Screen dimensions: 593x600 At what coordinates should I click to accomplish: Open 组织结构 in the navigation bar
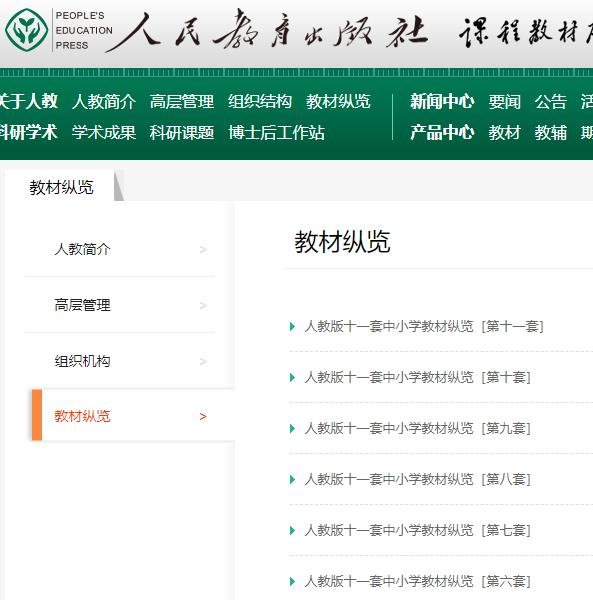[260, 102]
